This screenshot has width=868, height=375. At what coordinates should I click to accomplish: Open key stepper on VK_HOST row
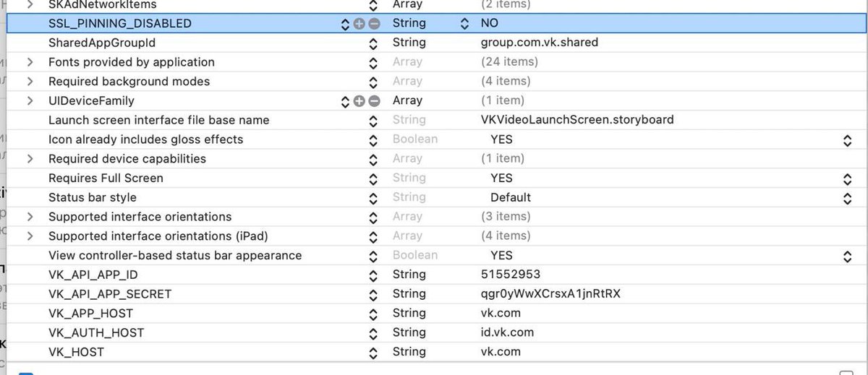(x=373, y=353)
